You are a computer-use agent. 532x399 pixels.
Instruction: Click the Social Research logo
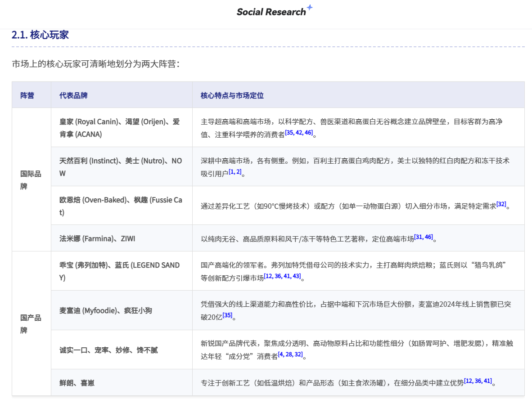click(275, 11)
